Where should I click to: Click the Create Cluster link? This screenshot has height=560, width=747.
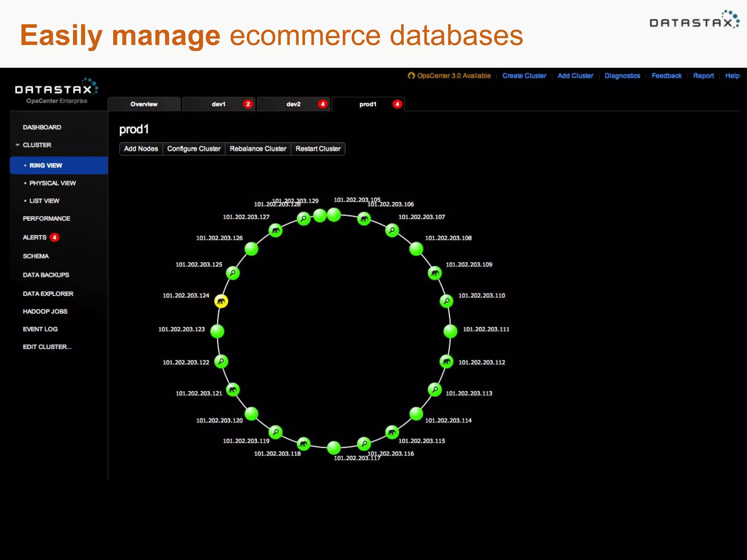coord(524,76)
